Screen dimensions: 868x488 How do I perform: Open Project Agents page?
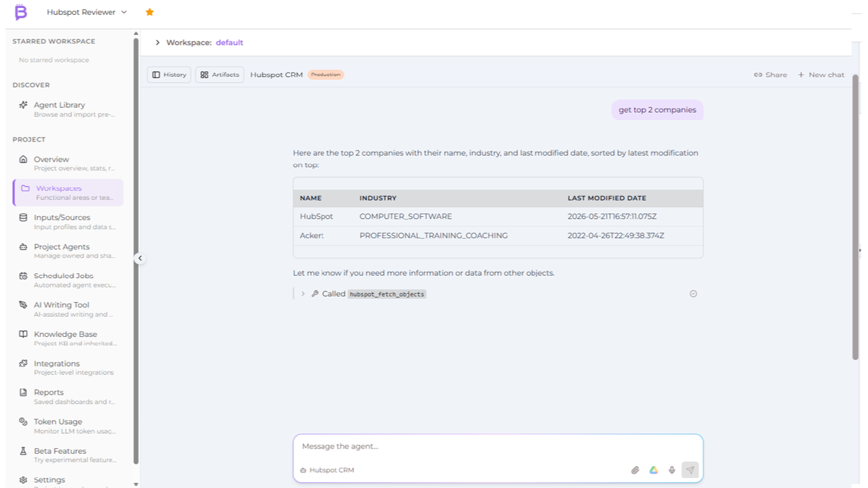click(x=68, y=250)
